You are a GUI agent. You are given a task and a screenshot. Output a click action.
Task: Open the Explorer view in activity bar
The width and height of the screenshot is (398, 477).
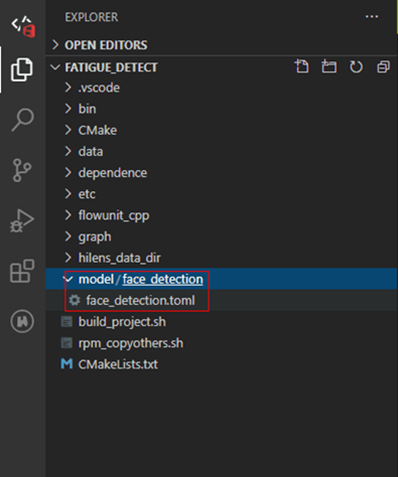click(22, 69)
